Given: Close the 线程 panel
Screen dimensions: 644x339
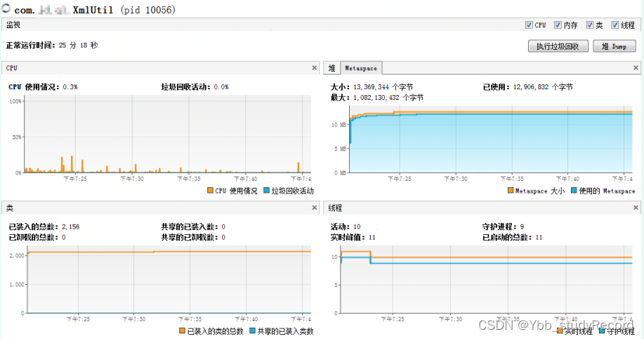Looking at the screenshot, I should click(636, 207).
